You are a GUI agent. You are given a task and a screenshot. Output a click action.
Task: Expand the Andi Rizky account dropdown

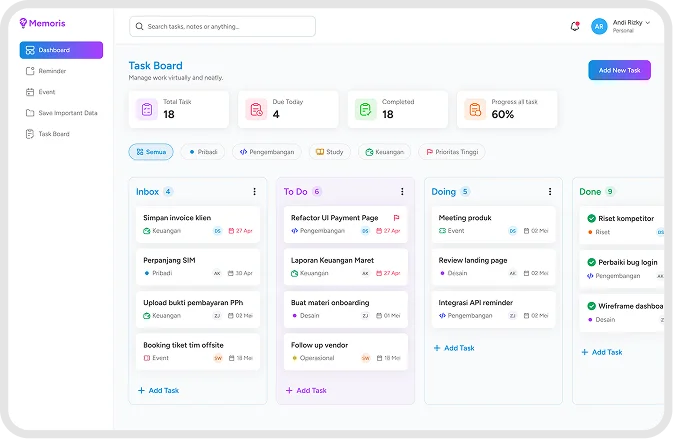pyautogui.click(x=648, y=22)
